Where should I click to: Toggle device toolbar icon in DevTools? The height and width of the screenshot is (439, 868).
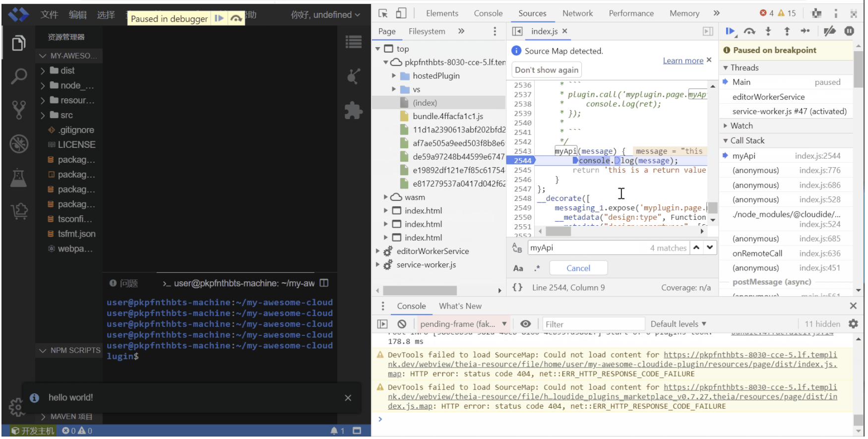click(x=401, y=13)
